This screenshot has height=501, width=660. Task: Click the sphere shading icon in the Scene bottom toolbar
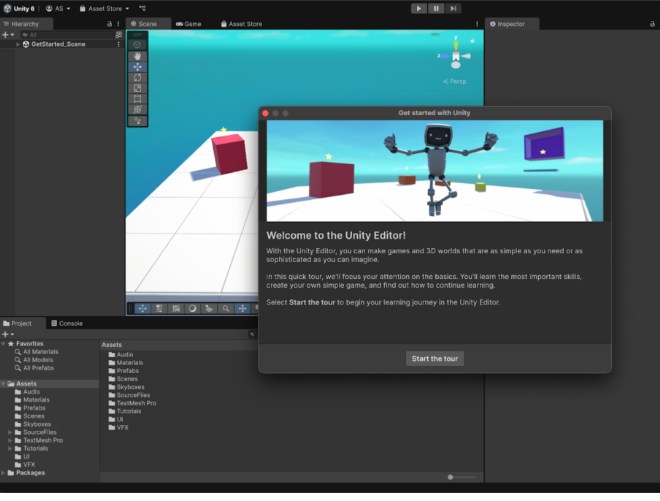coord(192,309)
